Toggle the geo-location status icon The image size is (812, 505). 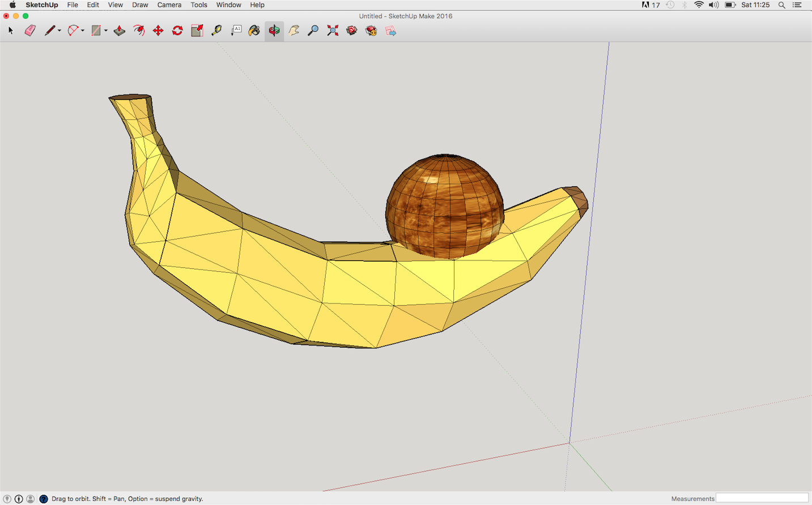[x=7, y=499]
